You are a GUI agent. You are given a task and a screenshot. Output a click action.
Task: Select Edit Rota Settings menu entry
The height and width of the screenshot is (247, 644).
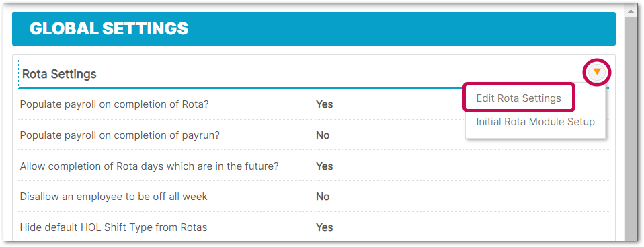coord(518,98)
